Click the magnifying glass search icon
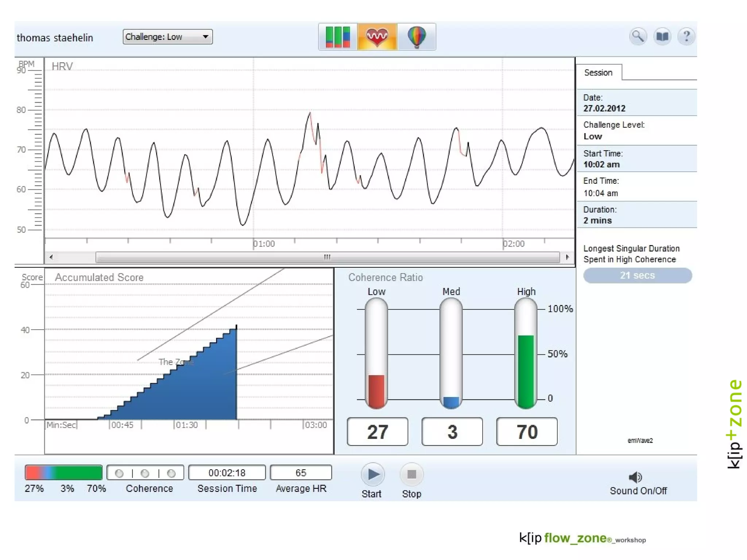747x560 pixels. point(638,36)
